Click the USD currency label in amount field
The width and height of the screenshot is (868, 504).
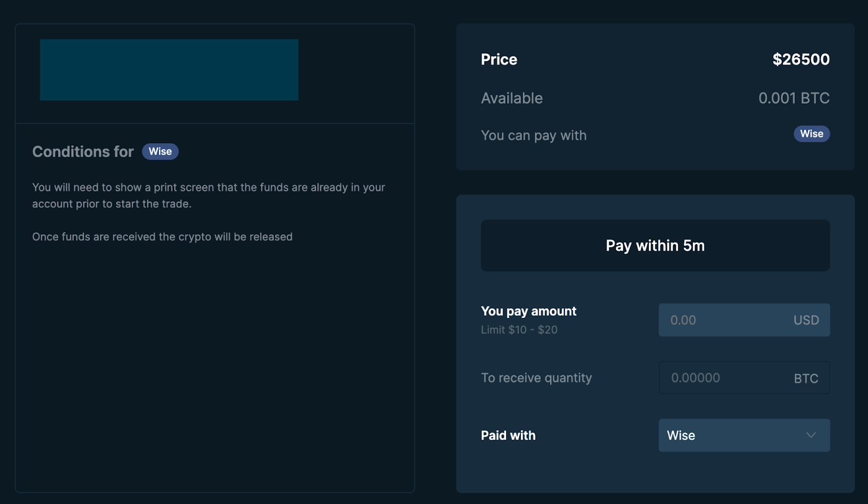[x=806, y=320]
